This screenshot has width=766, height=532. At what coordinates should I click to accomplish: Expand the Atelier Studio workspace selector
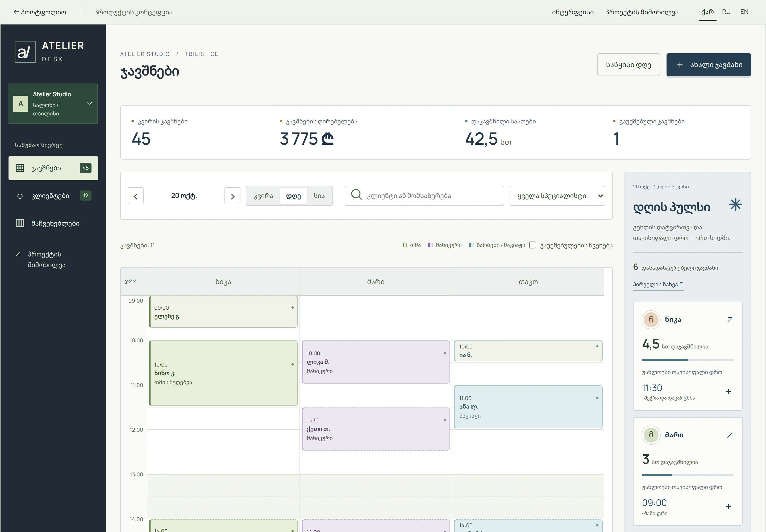coord(53,104)
